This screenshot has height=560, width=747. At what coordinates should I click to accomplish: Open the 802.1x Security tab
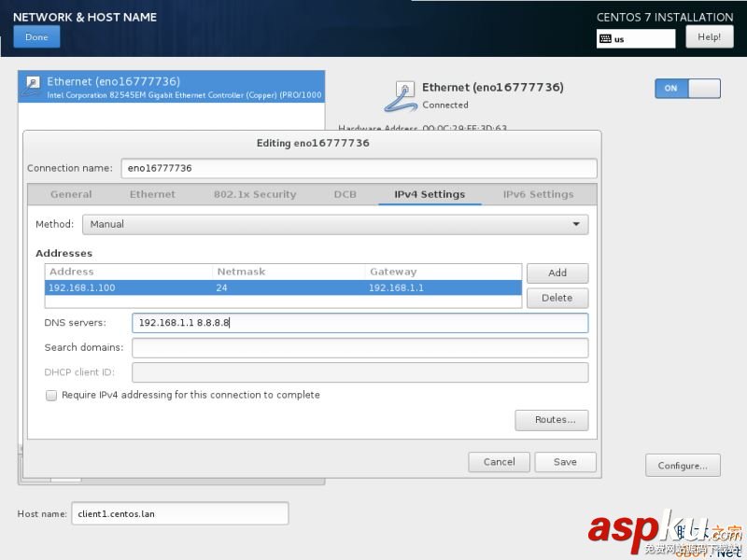[x=255, y=194]
